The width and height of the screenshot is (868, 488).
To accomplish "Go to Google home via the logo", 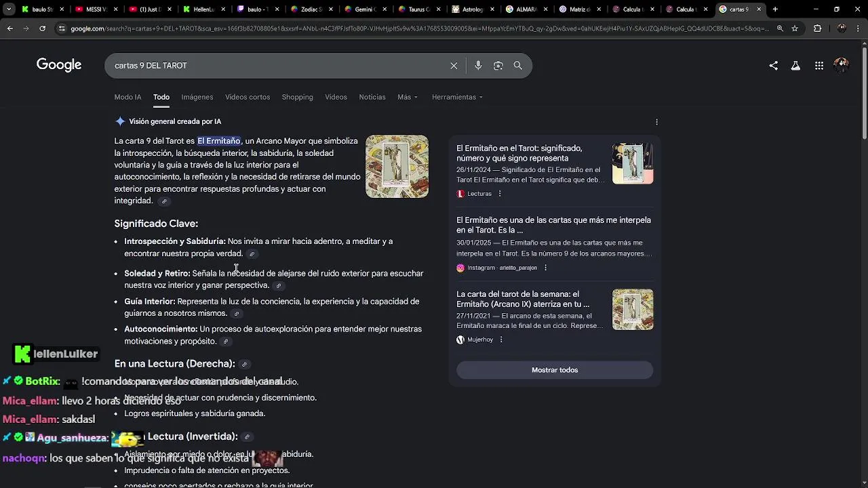I will (59, 65).
